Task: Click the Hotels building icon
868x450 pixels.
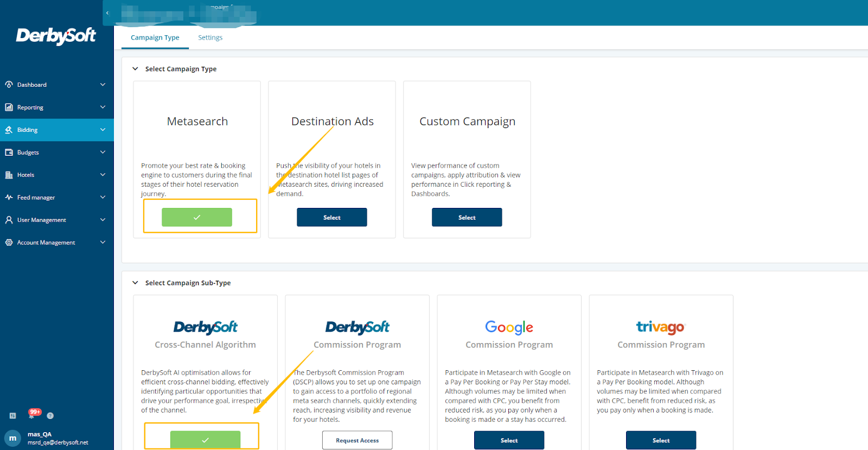Action: tap(9, 175)
